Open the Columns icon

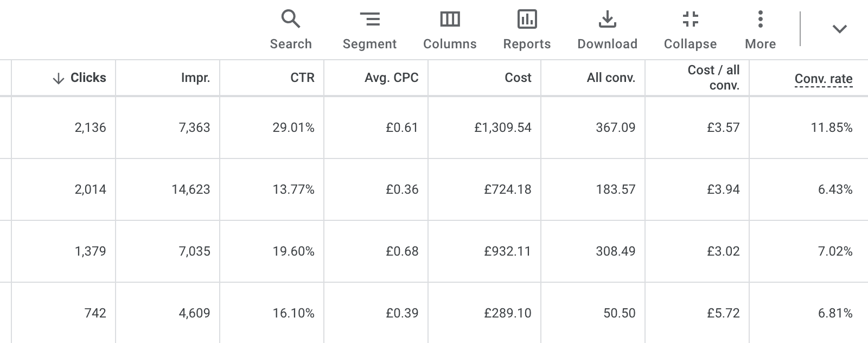pyautogui.click(x=450, y=19)
